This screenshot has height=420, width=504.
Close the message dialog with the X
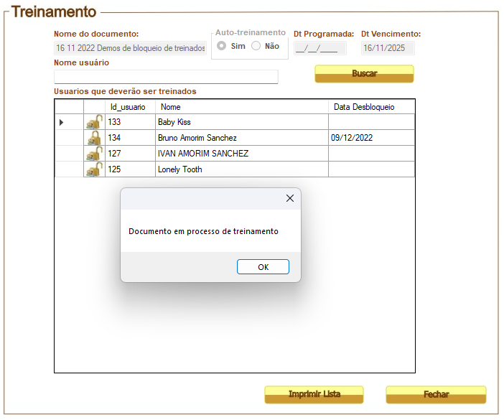point(290,198)
